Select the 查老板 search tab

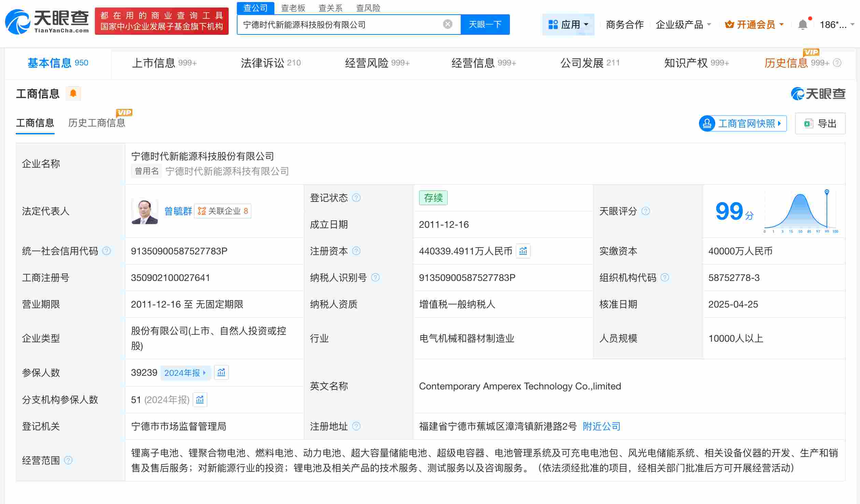coord(293,8)
